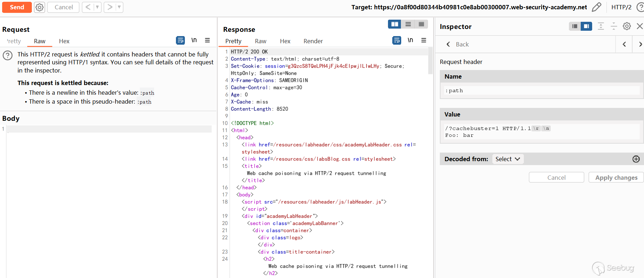
Task: Switch Response to top-bottom split layout
Action: coord(408,24)
